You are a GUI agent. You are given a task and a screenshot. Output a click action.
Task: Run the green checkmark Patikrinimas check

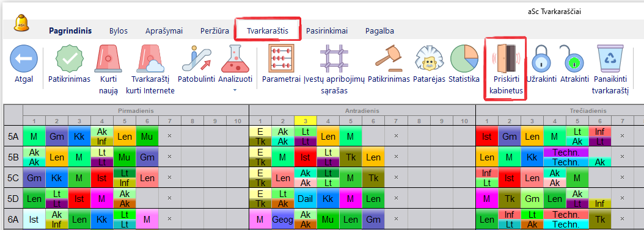70,59
